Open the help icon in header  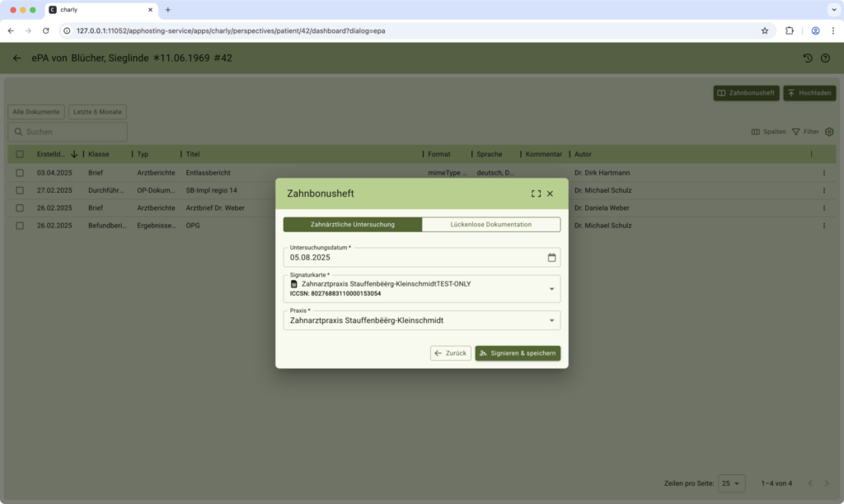click(x=825, y=58)
